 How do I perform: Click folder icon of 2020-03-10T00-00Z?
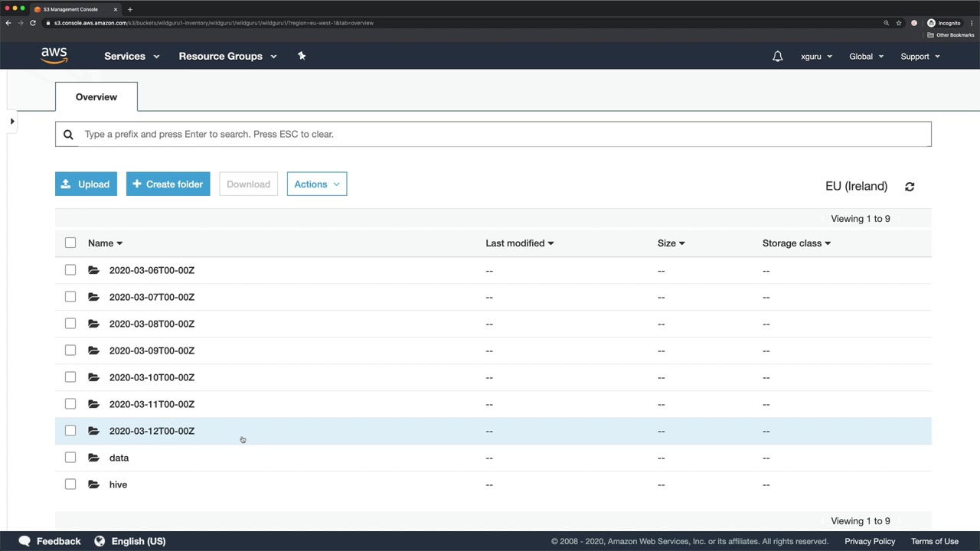coord(93,377)
